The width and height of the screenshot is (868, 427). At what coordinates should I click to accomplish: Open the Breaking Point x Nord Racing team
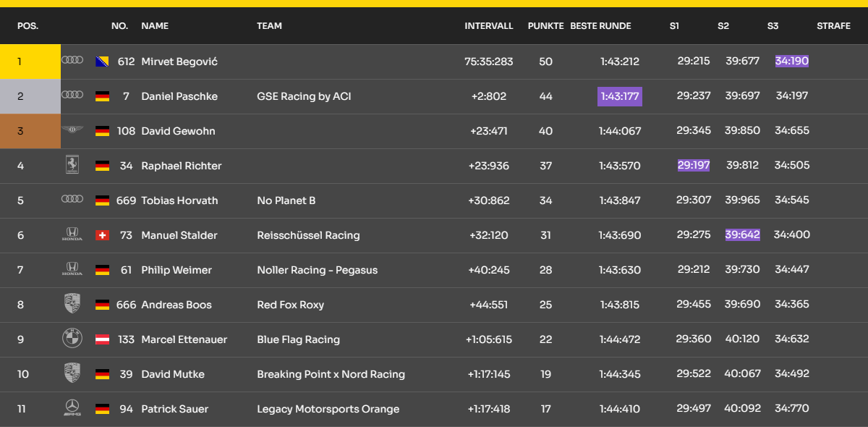pos(331,374)
